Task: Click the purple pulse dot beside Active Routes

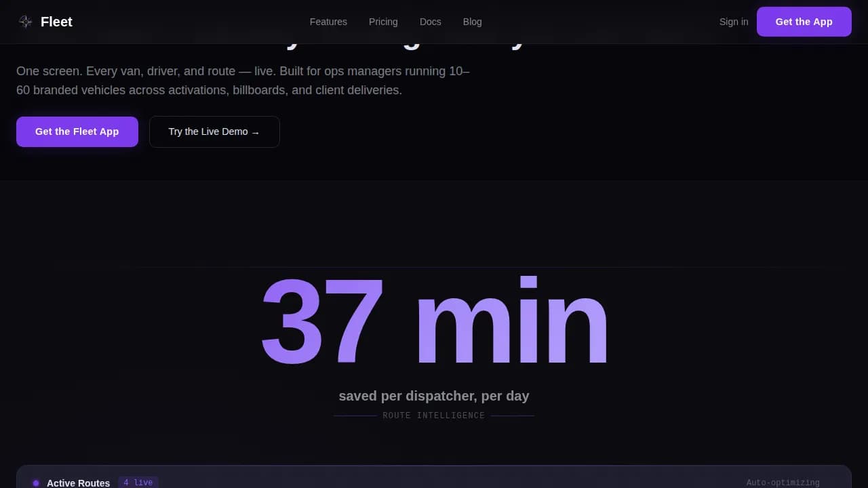Action: (x=36, y=483)
